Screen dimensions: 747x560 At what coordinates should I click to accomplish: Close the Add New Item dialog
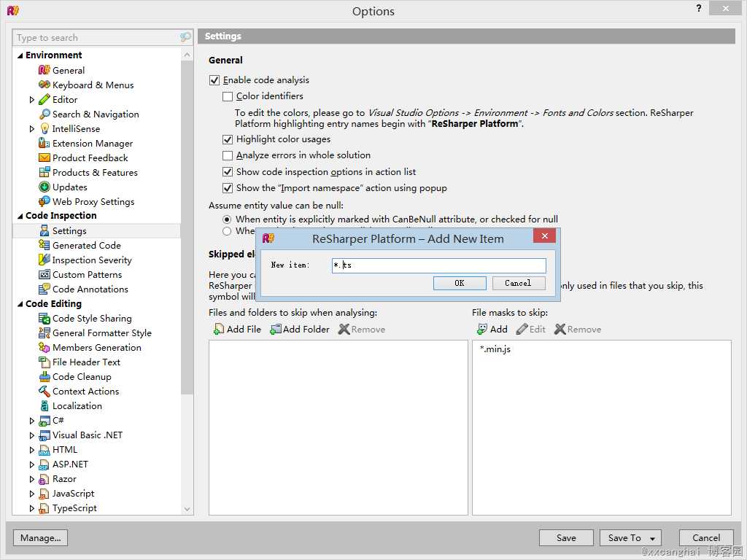tap(544, 236)
